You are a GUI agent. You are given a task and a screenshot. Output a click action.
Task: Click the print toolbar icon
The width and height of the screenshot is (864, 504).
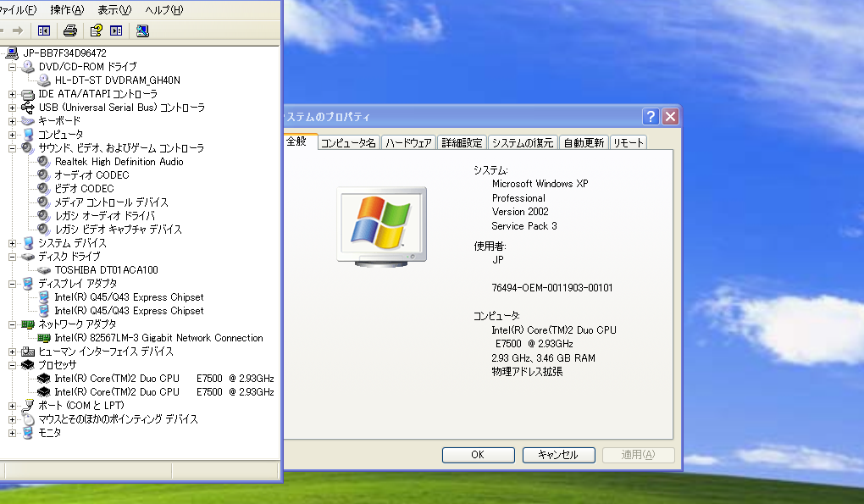(x=70, y=30)
